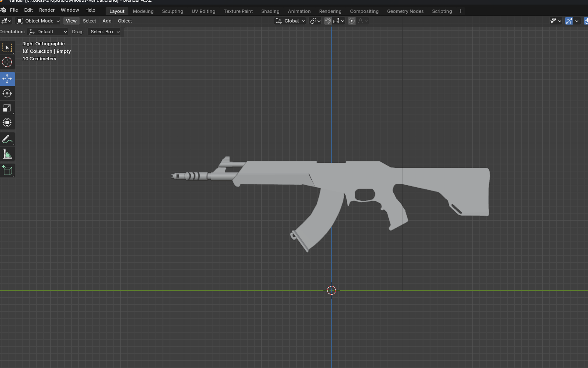This screenshot has width=588, height=368.
Task: Select the Add Cube tool
Action: click(x=7, y=171)
